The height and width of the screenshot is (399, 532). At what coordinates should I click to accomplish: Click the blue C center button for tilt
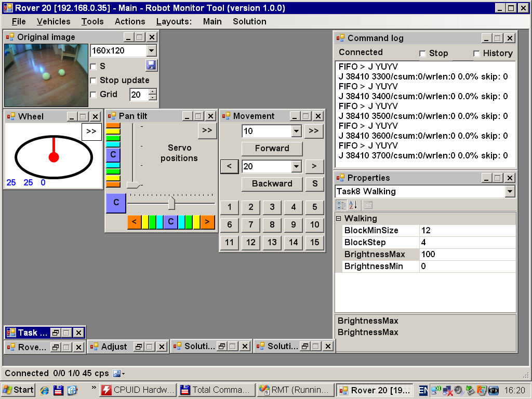113,154
